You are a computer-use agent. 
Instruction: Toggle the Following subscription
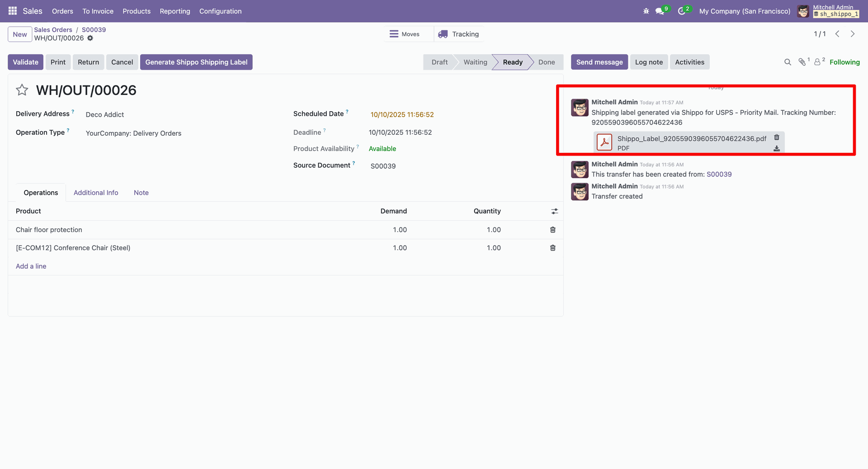point(844,62)
